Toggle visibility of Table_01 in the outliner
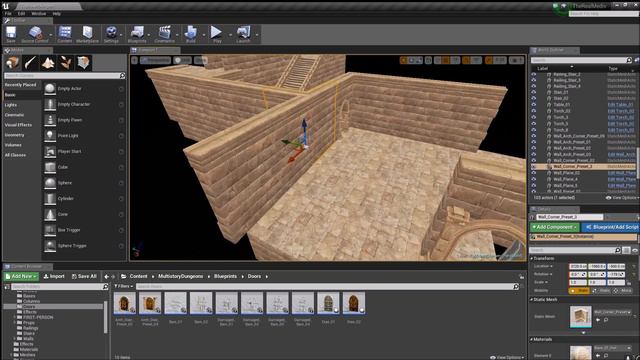 click(x=533, y=104)
